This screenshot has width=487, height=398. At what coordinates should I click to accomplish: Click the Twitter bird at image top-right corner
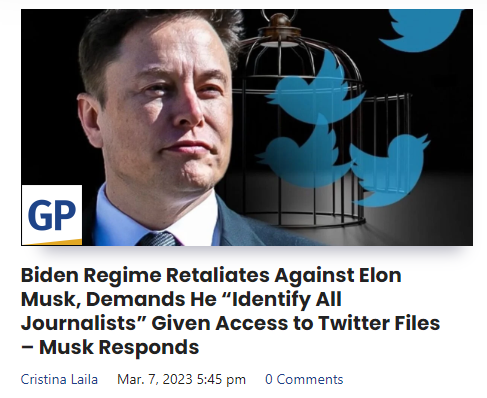420,30
